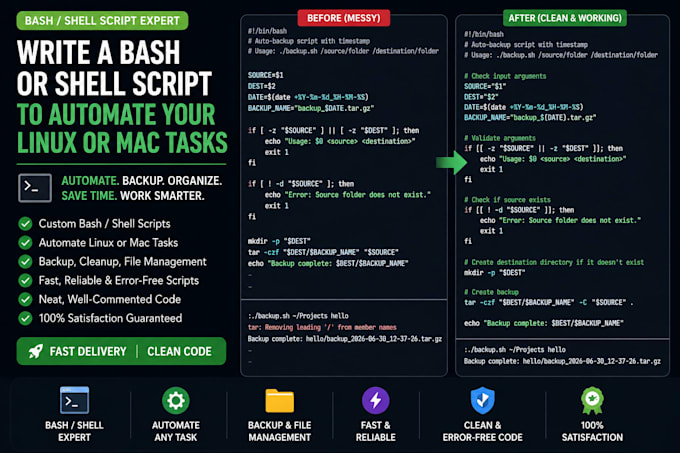Click the headline line OR SHELL SCRIPT
Image resolution: width=680 pixels, height=453 pixels.
point(114,83)
